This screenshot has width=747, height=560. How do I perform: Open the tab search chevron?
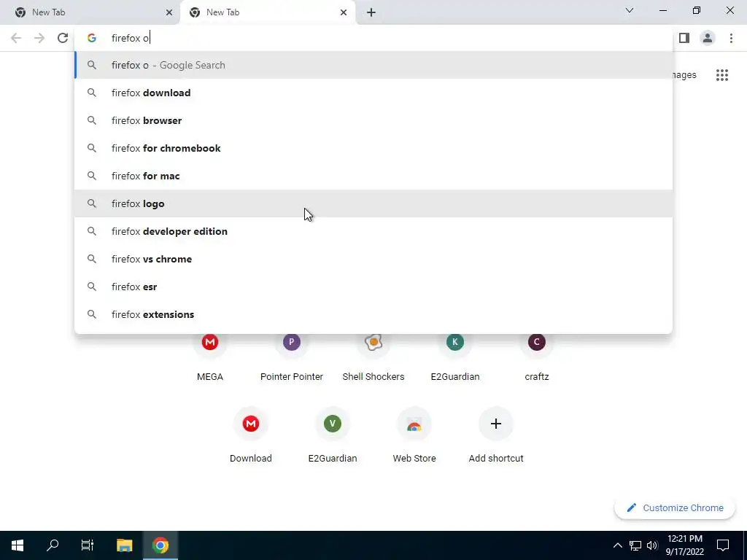(x=630, y=10)
